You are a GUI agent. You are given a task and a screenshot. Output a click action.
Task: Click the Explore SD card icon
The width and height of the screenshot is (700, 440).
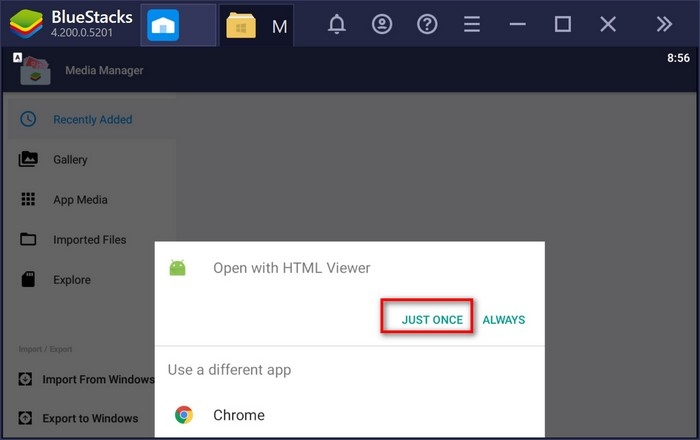[x=28, y=279]
